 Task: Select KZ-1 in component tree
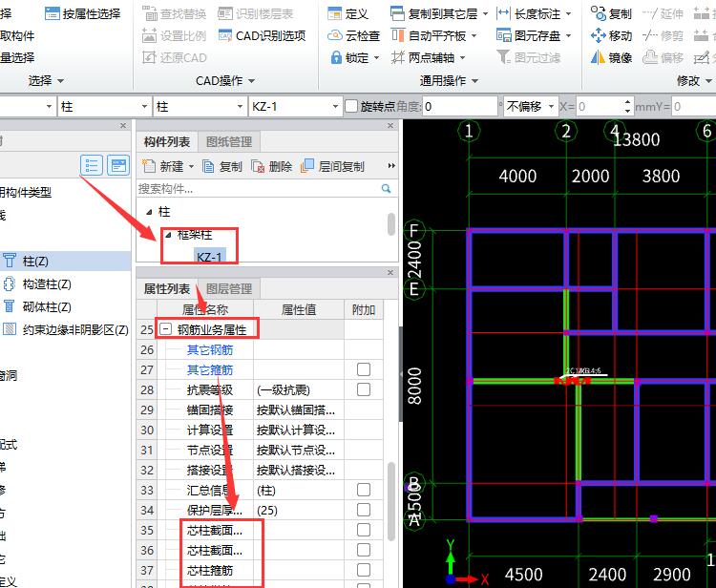coord(209,258)
